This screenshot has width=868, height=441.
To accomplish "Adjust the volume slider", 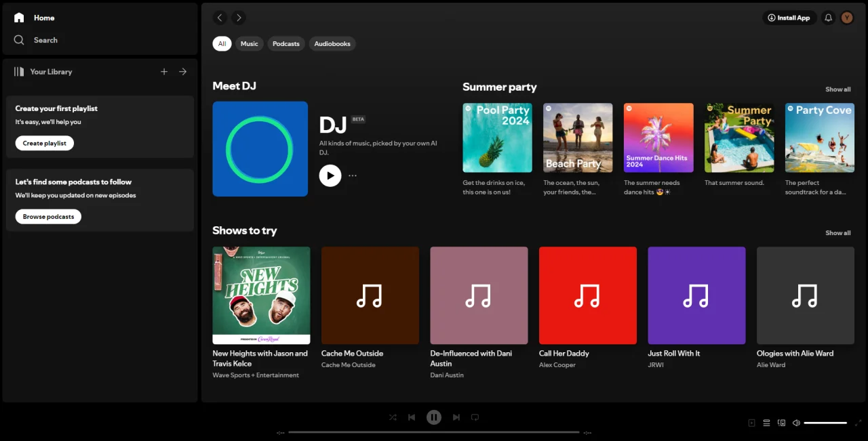I will click(825, 423).
